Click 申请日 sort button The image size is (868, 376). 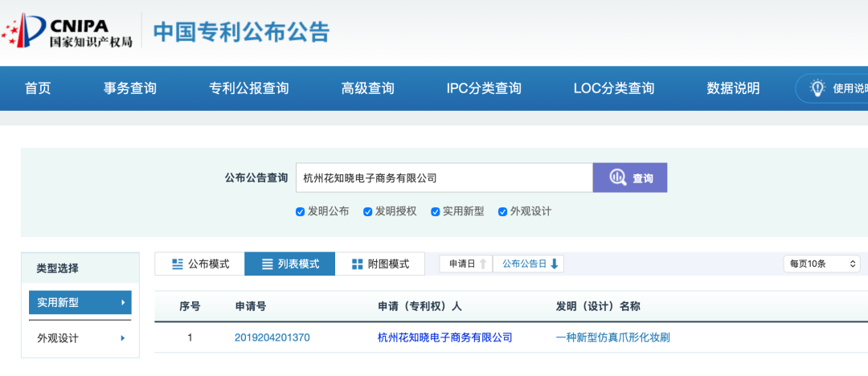pyautogui.click(x=465, y=264)
